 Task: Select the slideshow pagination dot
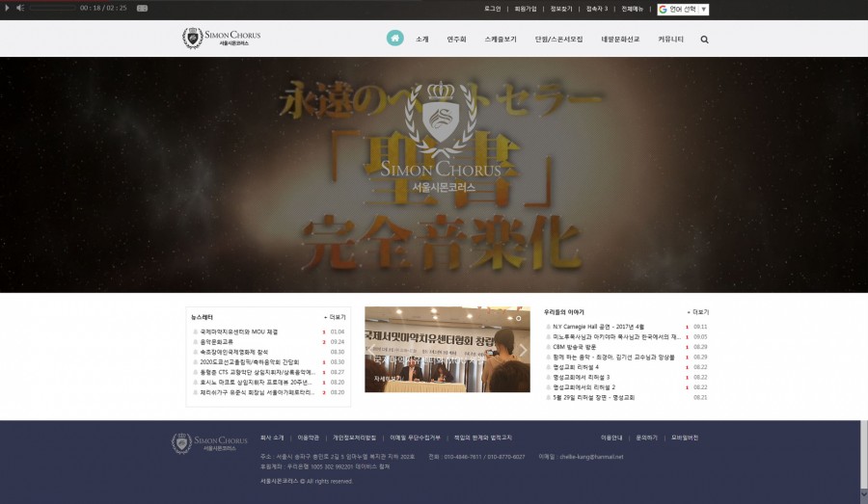pos(519,317)
